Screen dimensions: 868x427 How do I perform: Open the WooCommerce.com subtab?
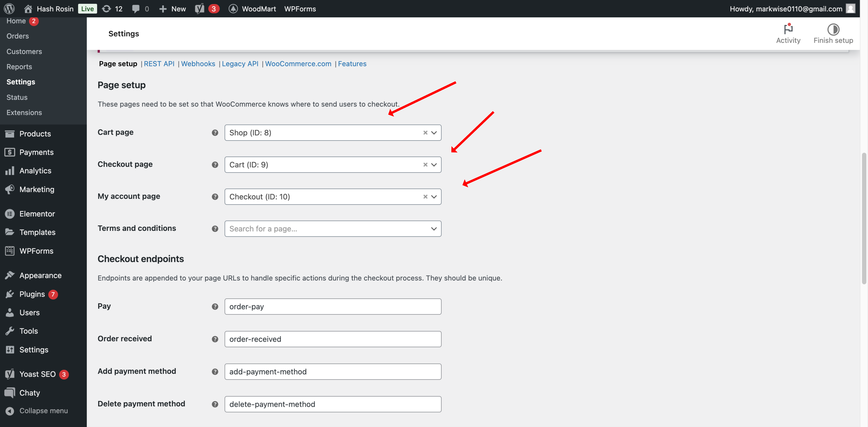click(x=298, y=64)
